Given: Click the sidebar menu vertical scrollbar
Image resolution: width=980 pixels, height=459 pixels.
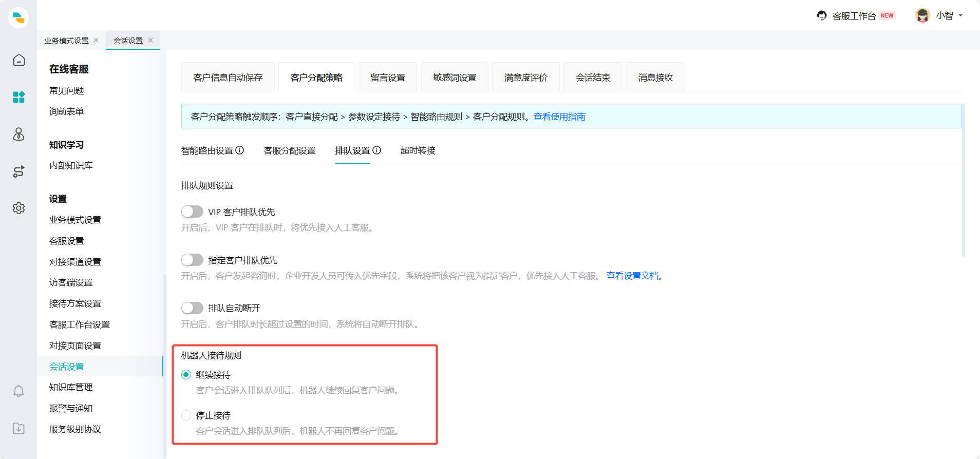Looking at the screenshot, I should tap(165, 367).
